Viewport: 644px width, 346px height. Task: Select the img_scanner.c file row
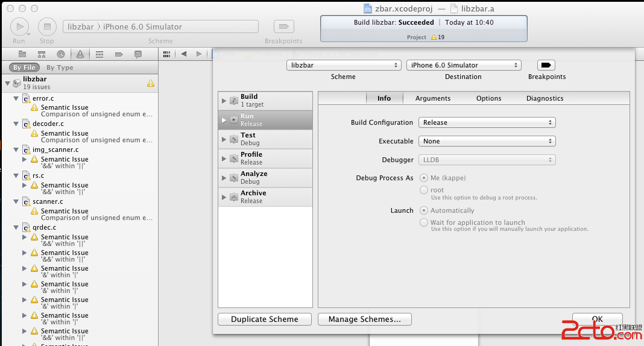point(80,150)
